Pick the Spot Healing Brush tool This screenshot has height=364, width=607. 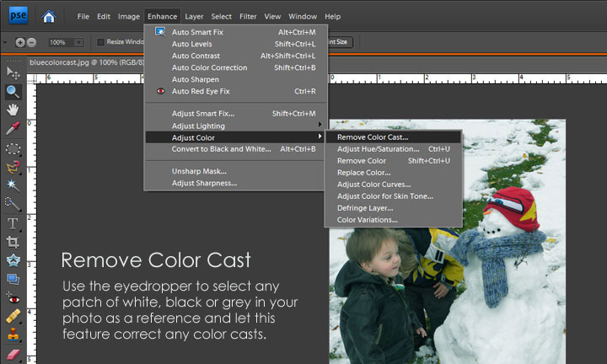click(x=13, y=316)
